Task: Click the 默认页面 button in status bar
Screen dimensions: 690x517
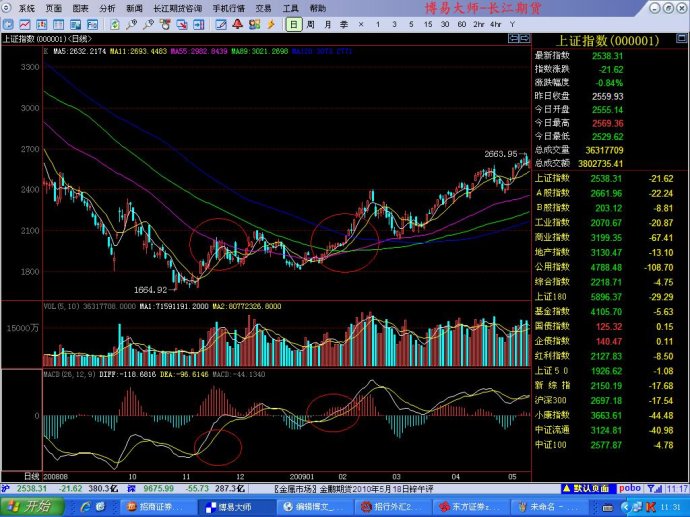Action: (588, 488)
